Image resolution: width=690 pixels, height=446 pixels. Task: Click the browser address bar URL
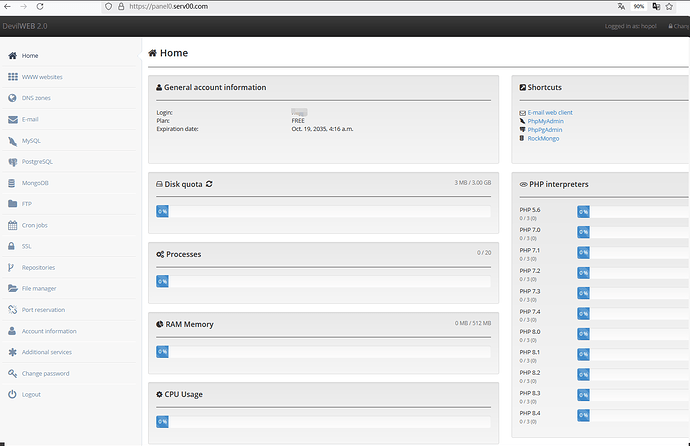coord(169,7)
